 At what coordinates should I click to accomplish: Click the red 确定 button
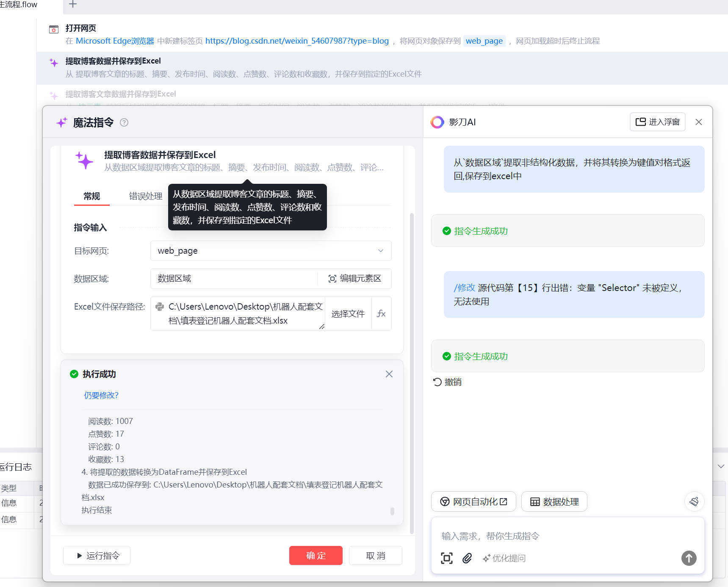[316, 556]
